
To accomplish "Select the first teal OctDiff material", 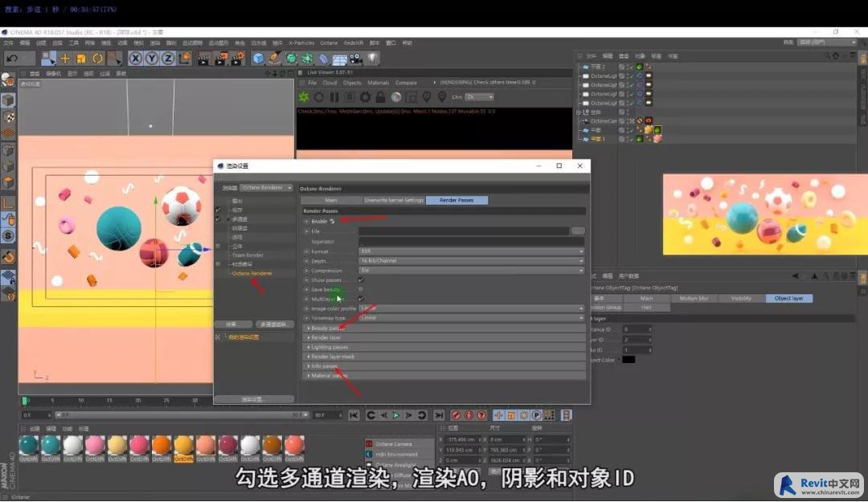I will [28, 447].
